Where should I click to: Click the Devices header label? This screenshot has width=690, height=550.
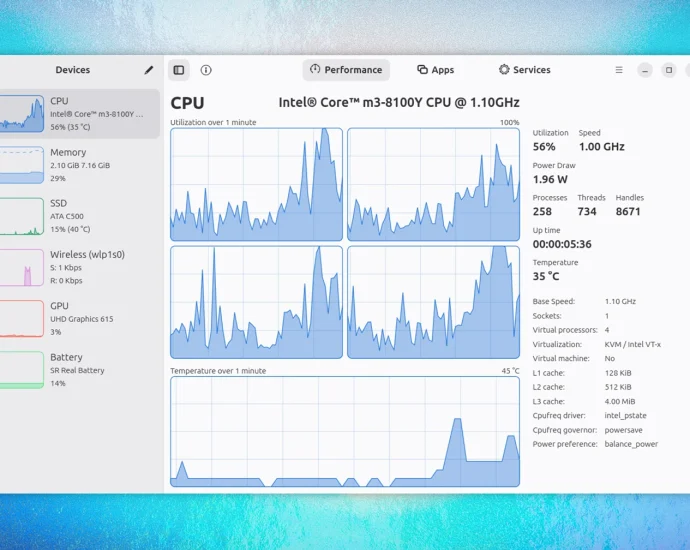(73, 70)
